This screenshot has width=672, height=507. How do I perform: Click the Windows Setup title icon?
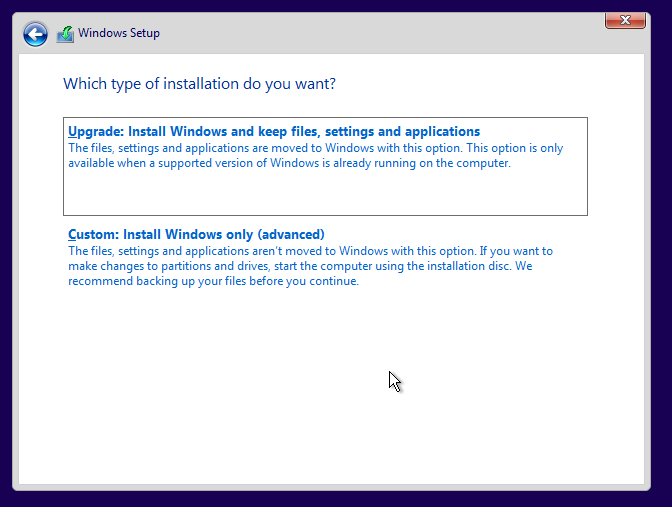(x=65, y=34)
